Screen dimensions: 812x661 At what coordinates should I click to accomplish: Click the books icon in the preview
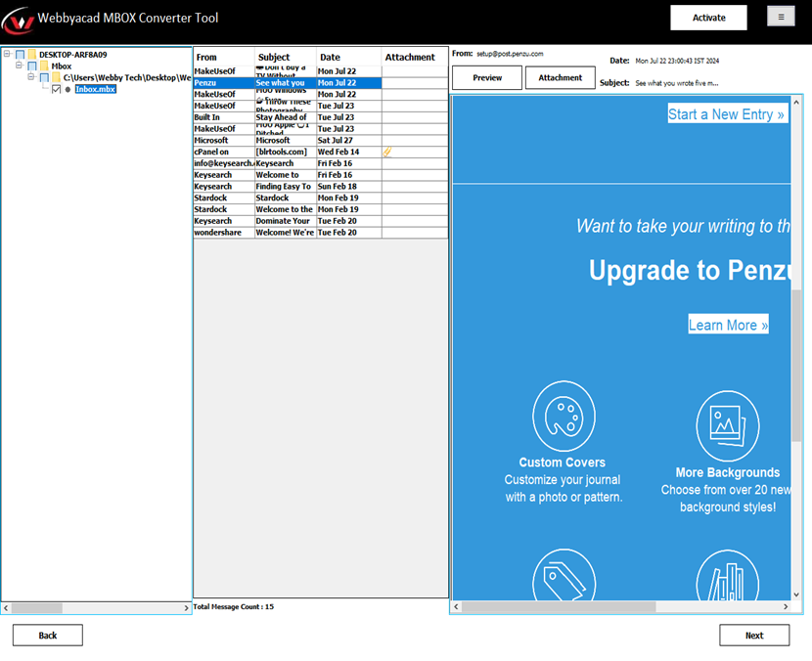click(728, 576)
